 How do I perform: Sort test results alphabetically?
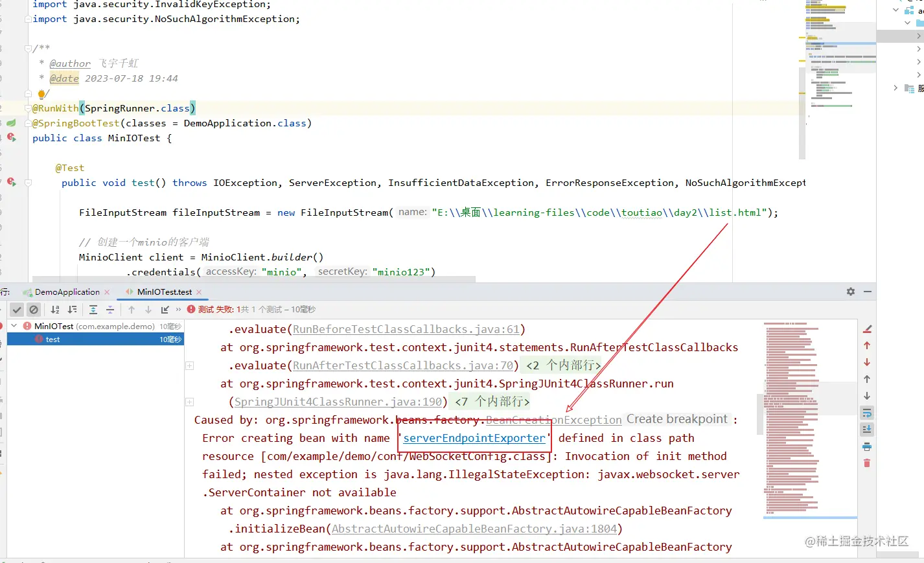tap(55, 310)
